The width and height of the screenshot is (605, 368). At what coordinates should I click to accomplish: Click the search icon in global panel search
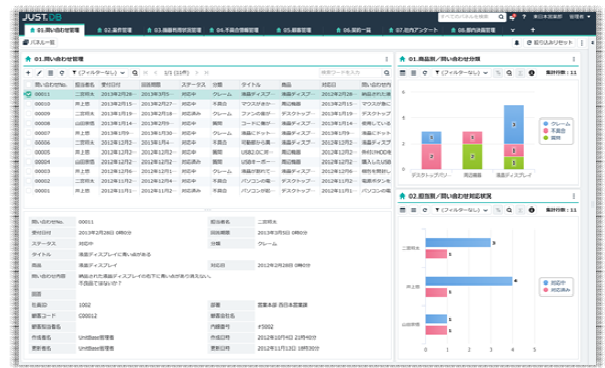[501, 17]
